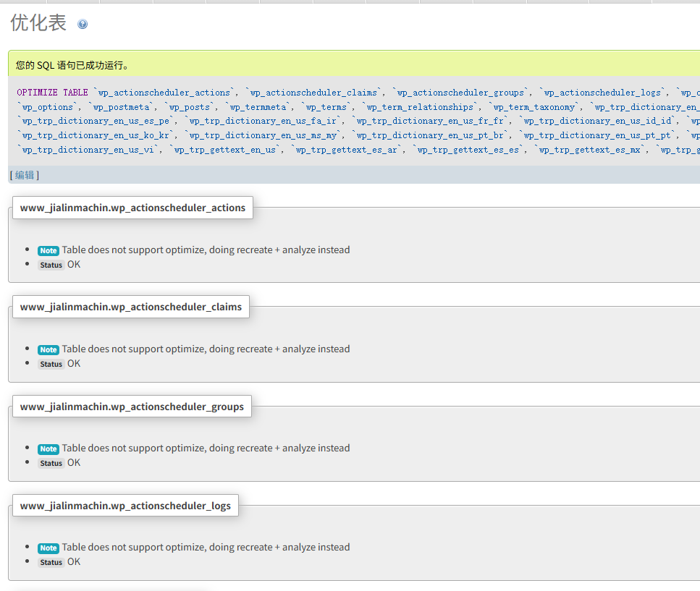This screenshot has height=591, width=700.
Task: Click the Note badge under wp_actionscheduler_logs
Action: [x=49, y=548]
